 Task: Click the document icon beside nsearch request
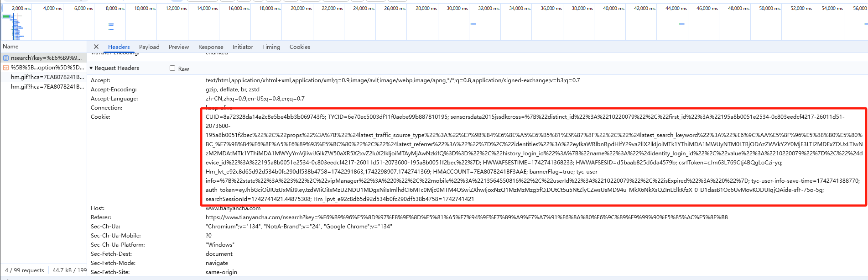click(x=6, y=58)
